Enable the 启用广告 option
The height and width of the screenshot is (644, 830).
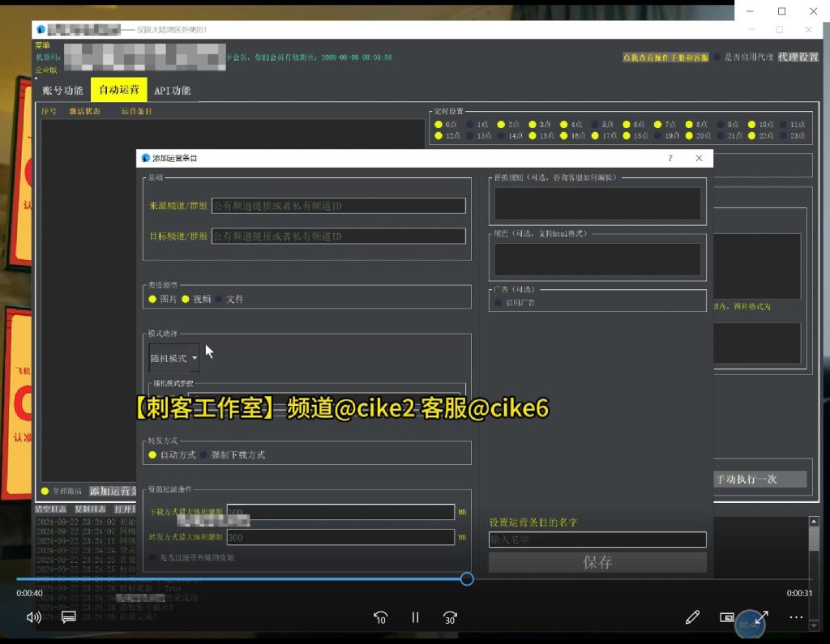pos(499,301)
